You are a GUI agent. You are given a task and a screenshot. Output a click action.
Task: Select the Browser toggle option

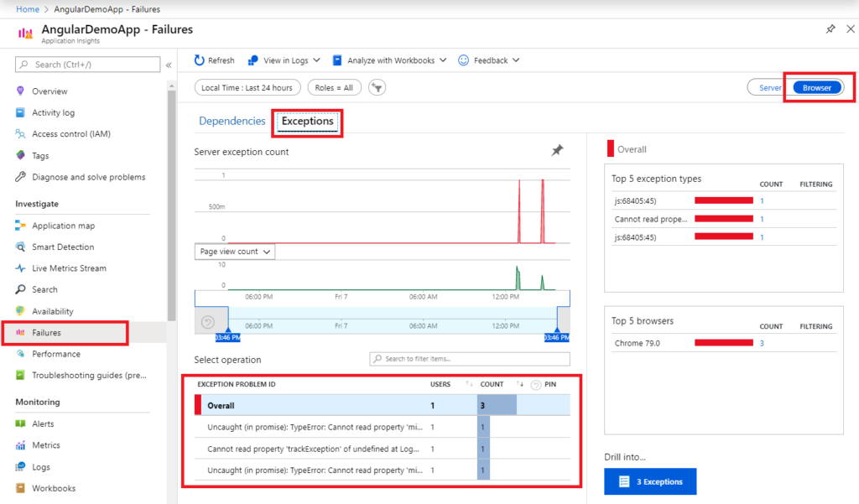pos(816,88)
